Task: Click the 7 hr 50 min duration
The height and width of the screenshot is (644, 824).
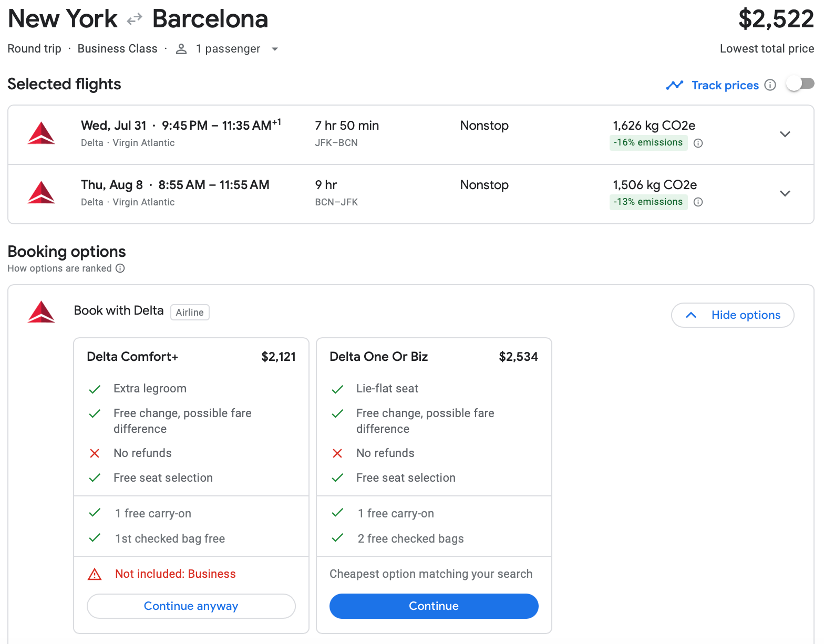Action: pyautogui.click(x=347, y=126)
